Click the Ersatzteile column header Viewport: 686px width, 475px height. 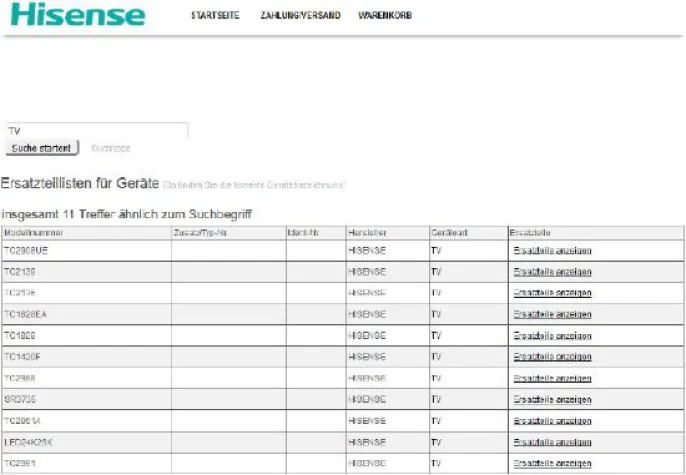pos(530,232)
